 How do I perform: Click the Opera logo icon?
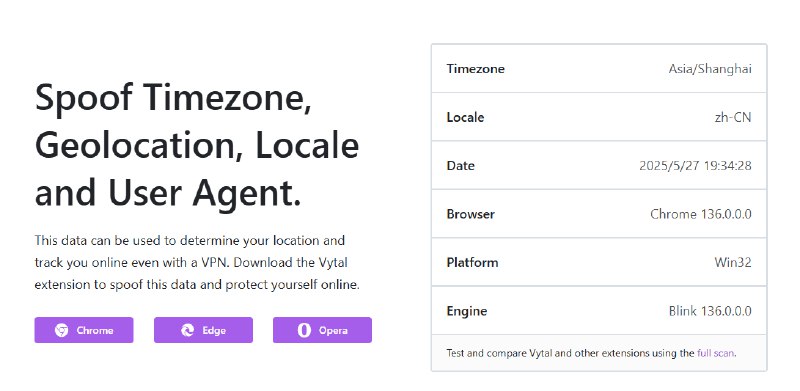point(304,330)
